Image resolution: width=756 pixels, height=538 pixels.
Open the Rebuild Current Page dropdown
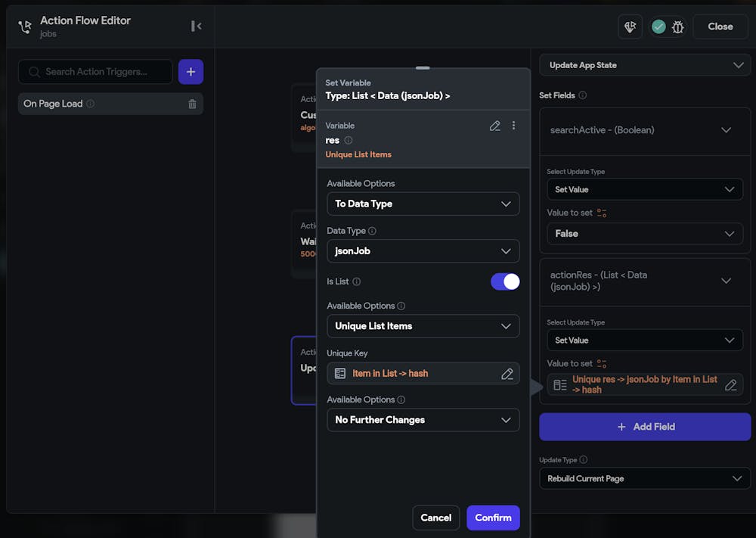[645, 479]
